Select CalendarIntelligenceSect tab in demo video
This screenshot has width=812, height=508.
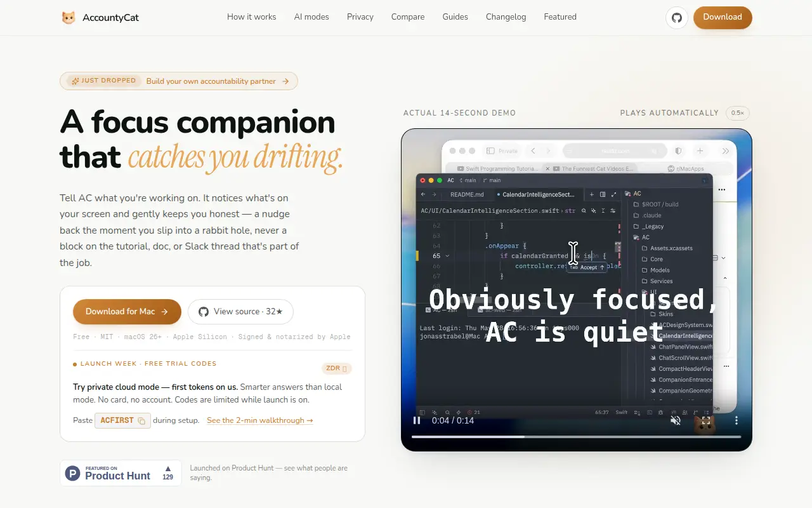[537, 194]
